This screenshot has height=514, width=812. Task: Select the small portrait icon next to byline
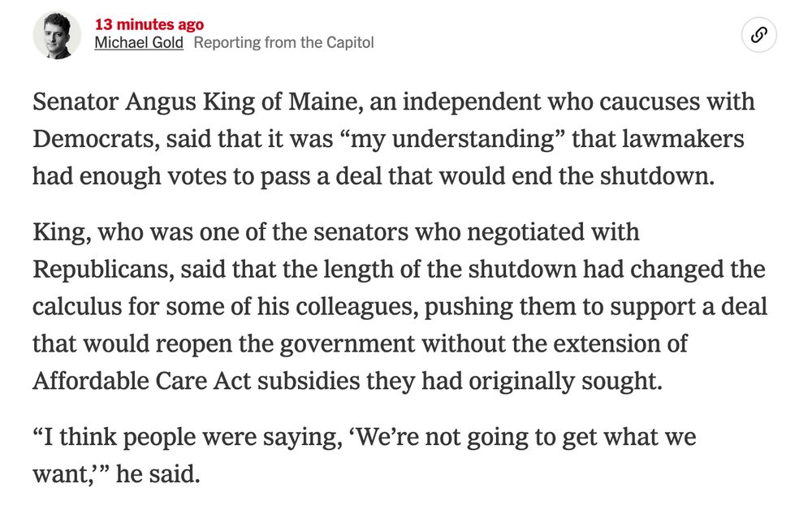pyautogui.click(x=55, y=36)
